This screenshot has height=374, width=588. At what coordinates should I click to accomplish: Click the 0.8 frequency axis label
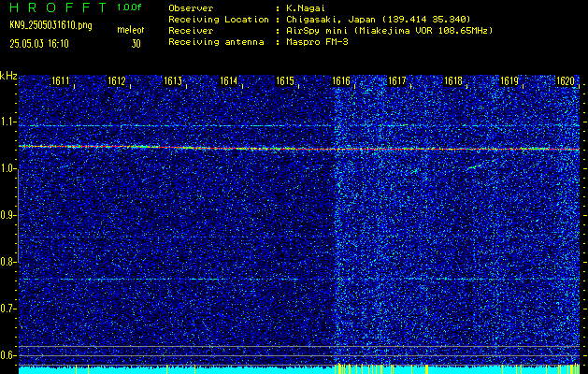(x=7, y=262)
